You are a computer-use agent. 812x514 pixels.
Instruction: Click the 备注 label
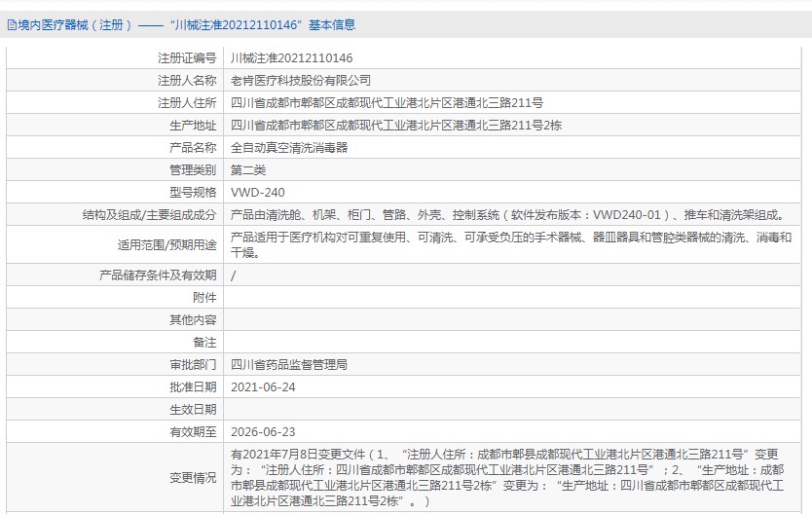(205, 342)
